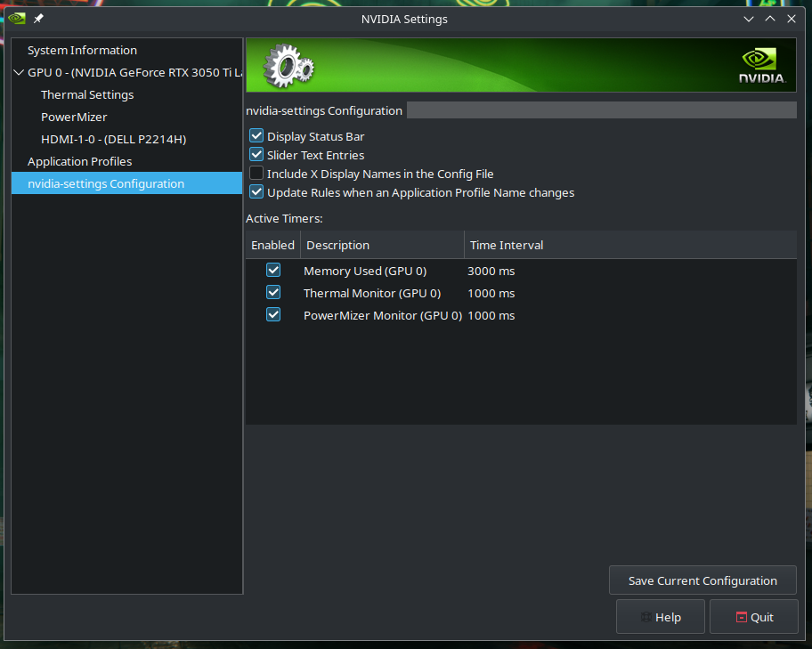812x649 pixels.
Task: Maximize window using the up-arrow icon
Action: click(770, 19)
